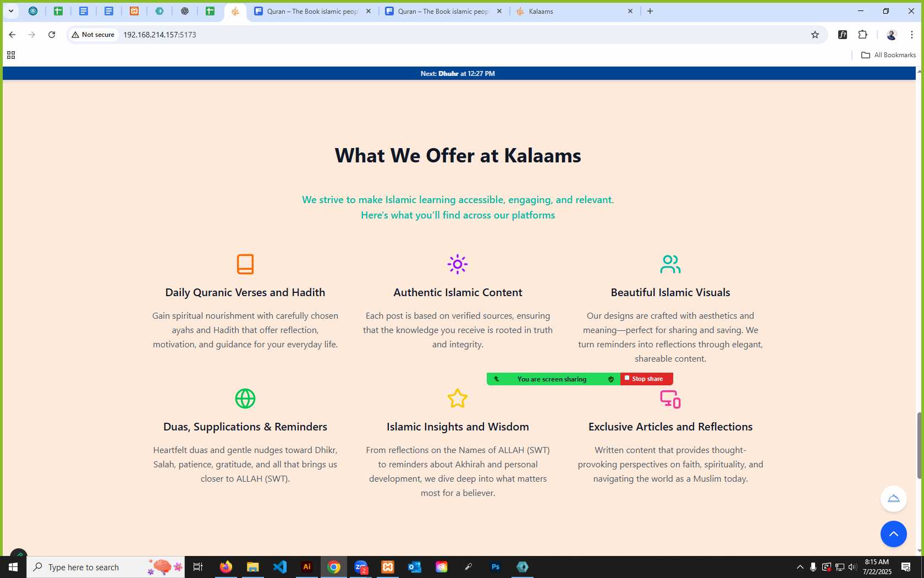Image resolution: width=924 pixels, height=578 pixels.
Task: Open Adobe Illustrator from the taskbar
Action: tap(307, 567)
